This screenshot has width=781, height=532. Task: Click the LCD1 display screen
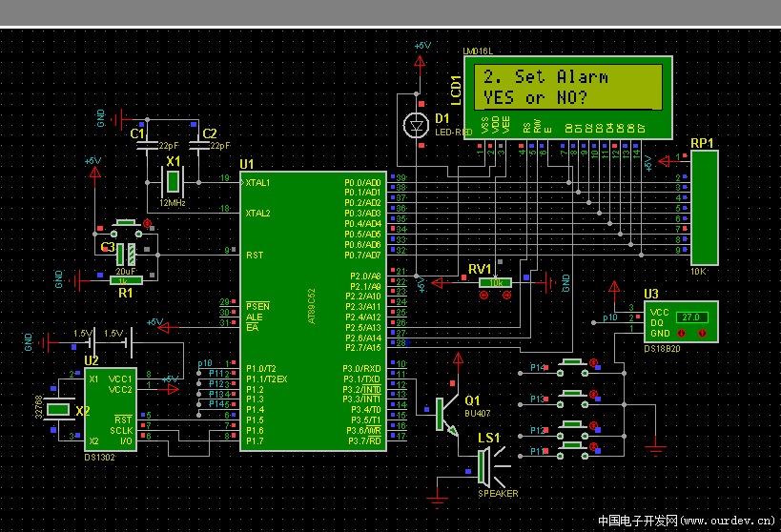[568, 88]
